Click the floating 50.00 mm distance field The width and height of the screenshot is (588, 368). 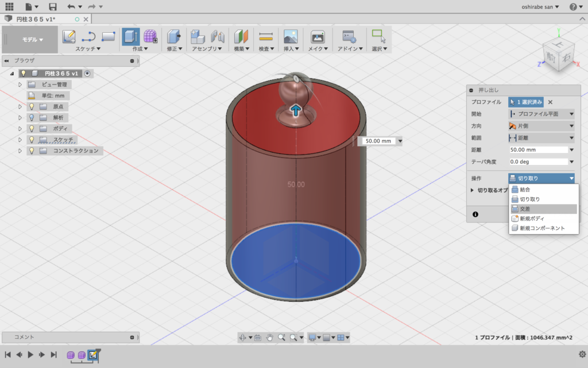(x=378, y=141)
